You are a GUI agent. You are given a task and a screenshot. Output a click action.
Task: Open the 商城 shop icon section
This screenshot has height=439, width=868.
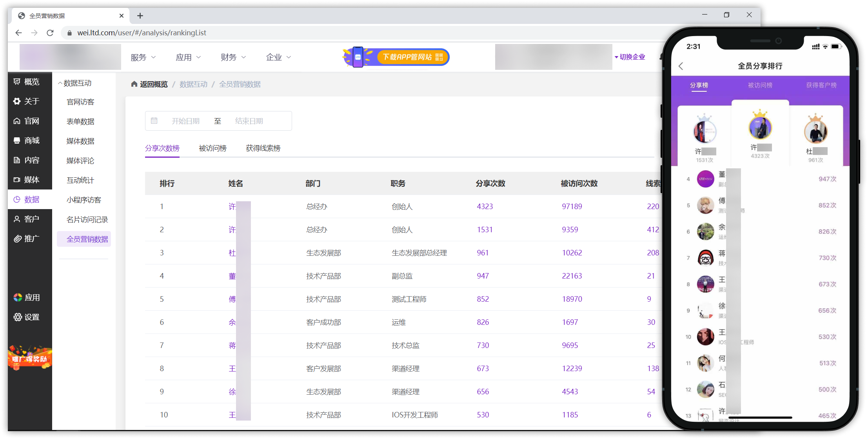pyautogui.click(x=17, y=140)
